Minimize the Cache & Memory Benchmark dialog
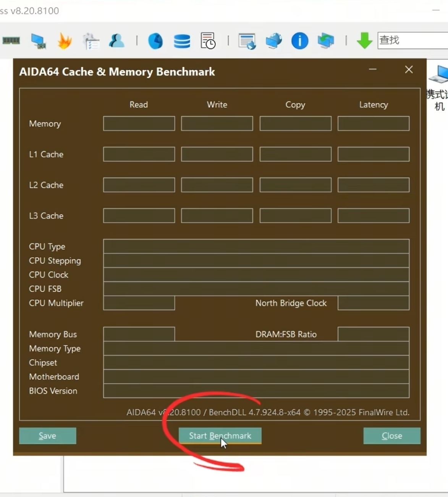This screenshot has width=448, height=497. point(373,70)
